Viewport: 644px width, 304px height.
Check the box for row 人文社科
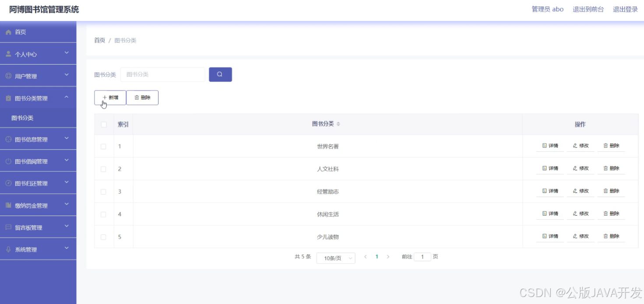point(104,169)
